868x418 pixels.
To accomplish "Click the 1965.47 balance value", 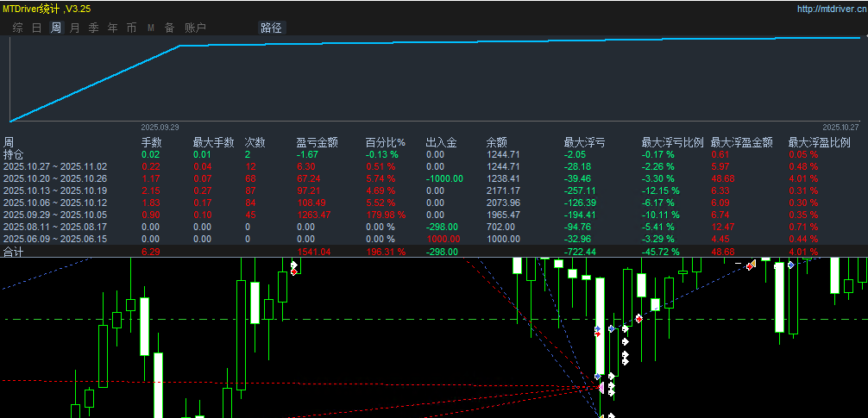I will (503, 215).
